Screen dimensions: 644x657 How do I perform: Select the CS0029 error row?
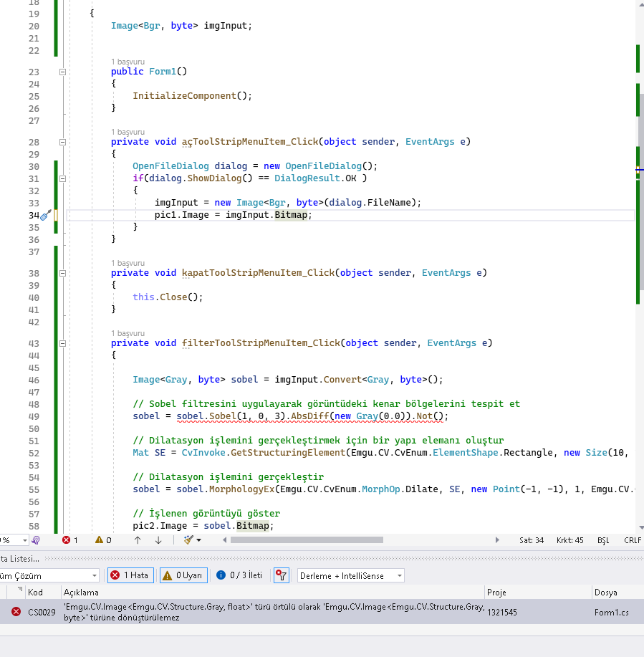tap(322, 612)
